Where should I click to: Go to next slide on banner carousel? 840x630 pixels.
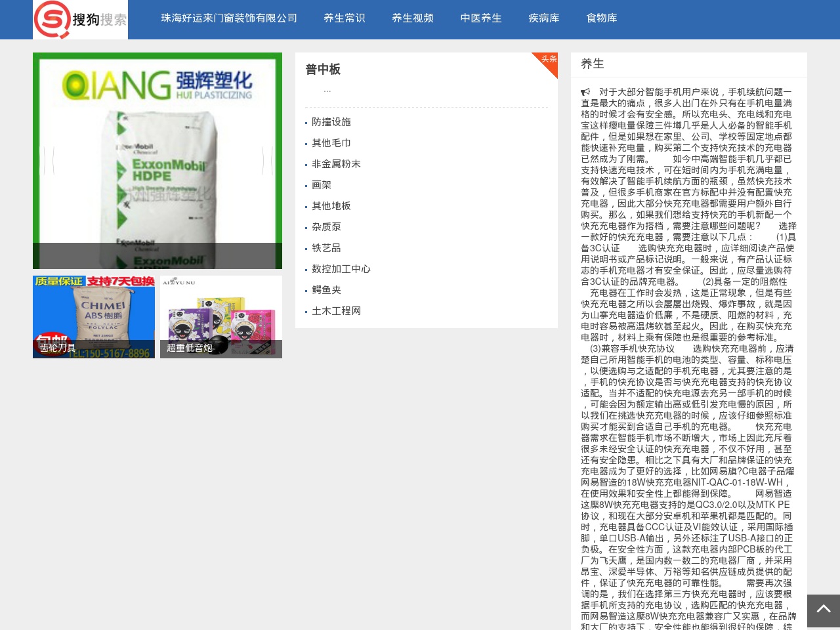(x=267, y=161)
